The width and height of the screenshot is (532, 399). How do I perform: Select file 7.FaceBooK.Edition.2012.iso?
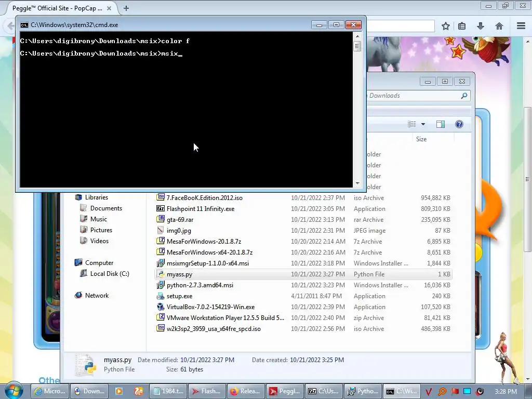tap(204, 198)
